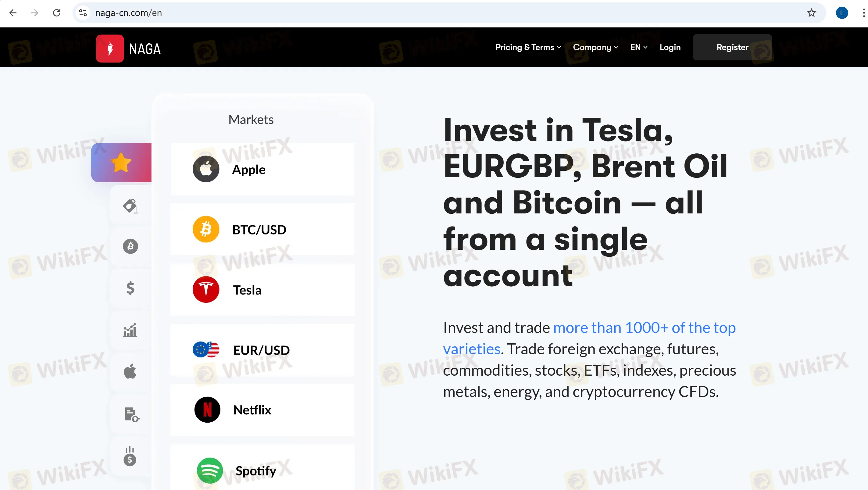The width and height of the screenshot is (868, 490).
Task: Select the BTC/USD market card
Action: [x=262, y=230]
